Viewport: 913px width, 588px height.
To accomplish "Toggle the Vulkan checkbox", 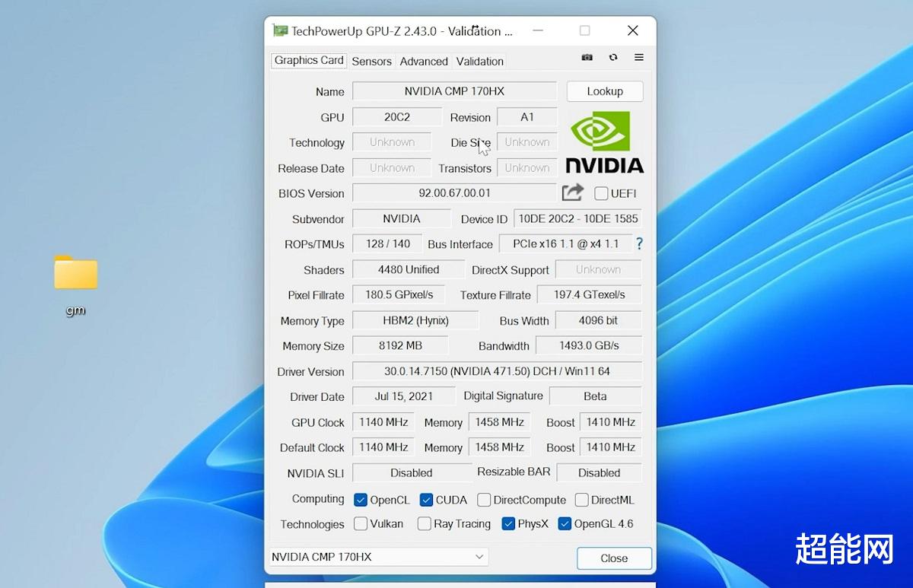I will (x=361, y=523).
